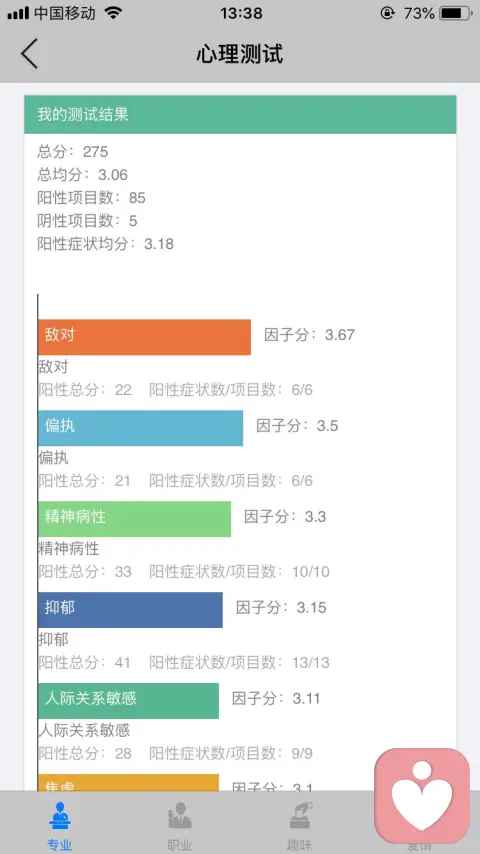Viewport: 480px width, 854px height.
Task: Click the orange 敌对 bar
Action: 144,337
